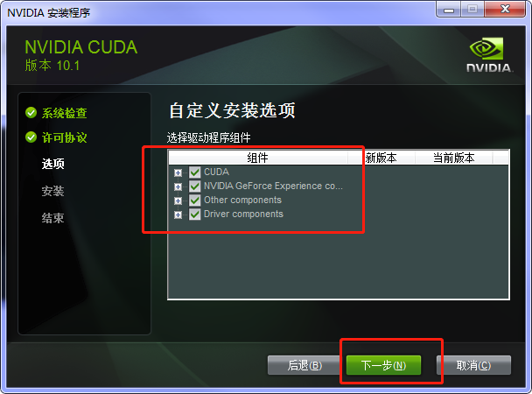The width and height of the screenshot is (532, 394).
Task: Click the 当前版本 column header
Action: (453, 158)
